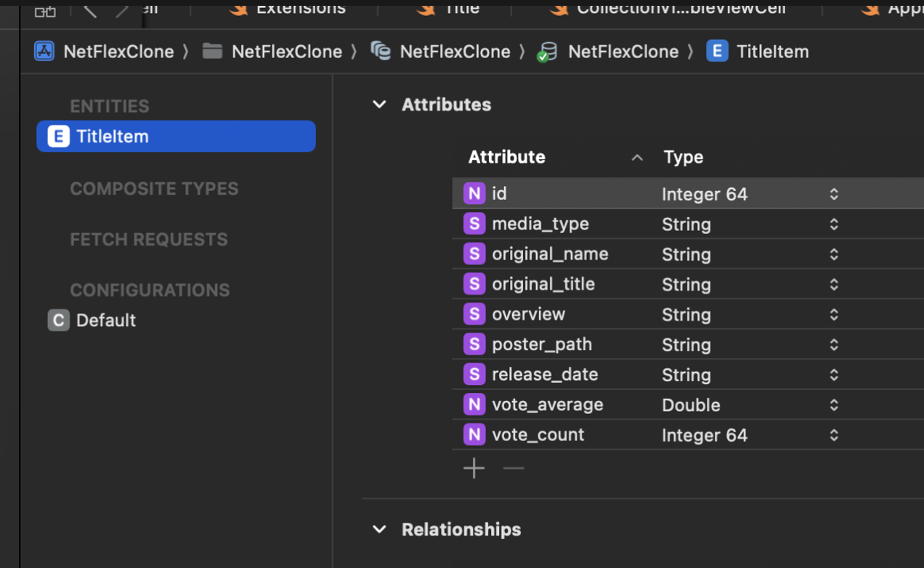Open type dropdown for overview attribute

pos(834,315)
